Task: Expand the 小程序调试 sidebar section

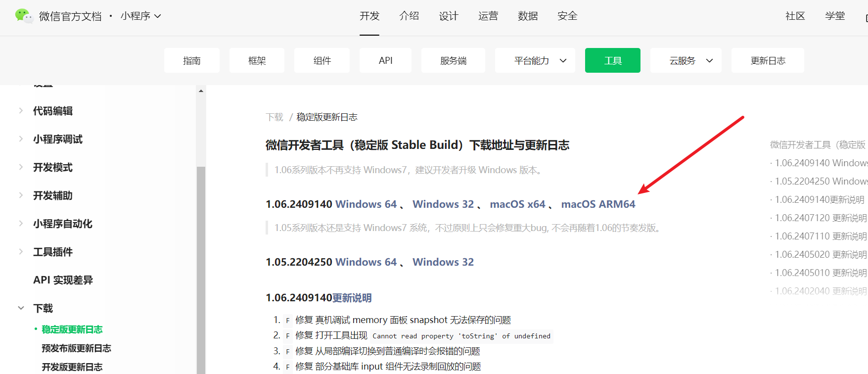Action: pos(58,139)
